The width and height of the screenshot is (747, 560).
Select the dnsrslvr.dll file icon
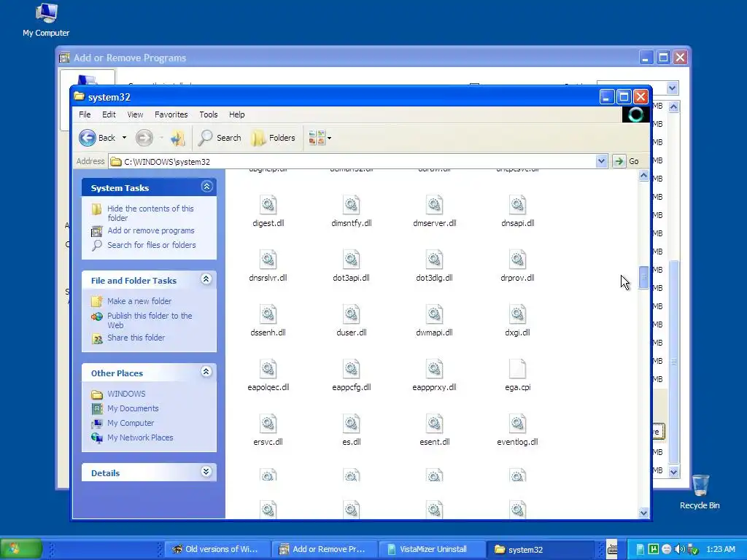[x=268, y=260]
